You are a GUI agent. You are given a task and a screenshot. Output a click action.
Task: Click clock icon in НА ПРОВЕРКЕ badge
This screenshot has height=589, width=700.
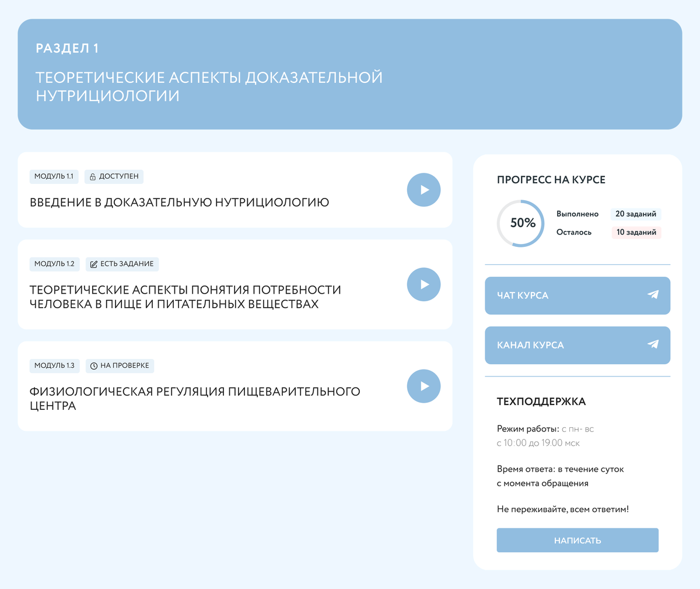(94, 366)
